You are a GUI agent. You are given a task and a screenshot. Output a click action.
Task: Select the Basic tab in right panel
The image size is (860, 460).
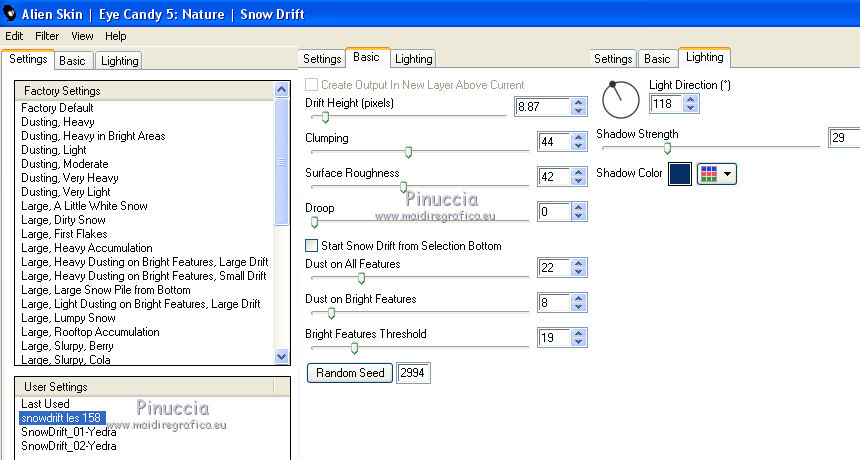click(x=657, y=59)
